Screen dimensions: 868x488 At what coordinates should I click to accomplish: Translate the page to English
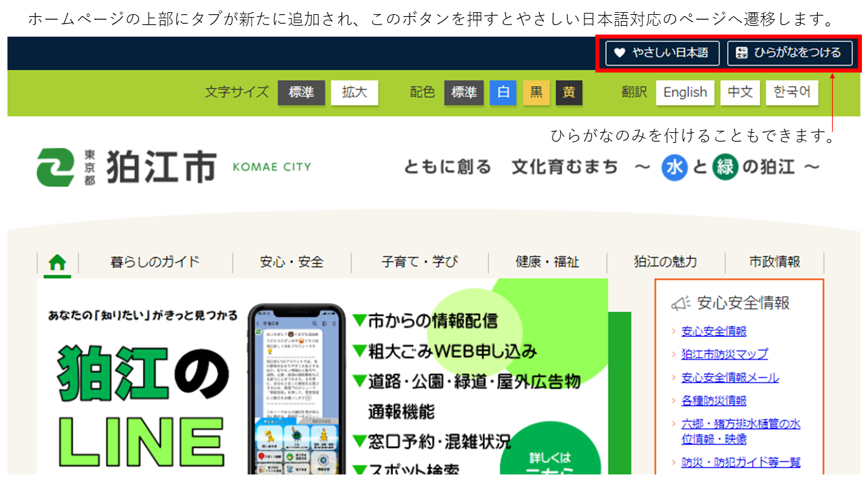coord(685,93)
